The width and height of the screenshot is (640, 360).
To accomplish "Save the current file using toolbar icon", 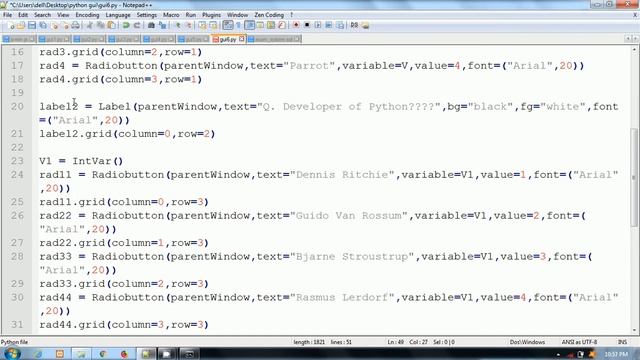I will (32, 25).
